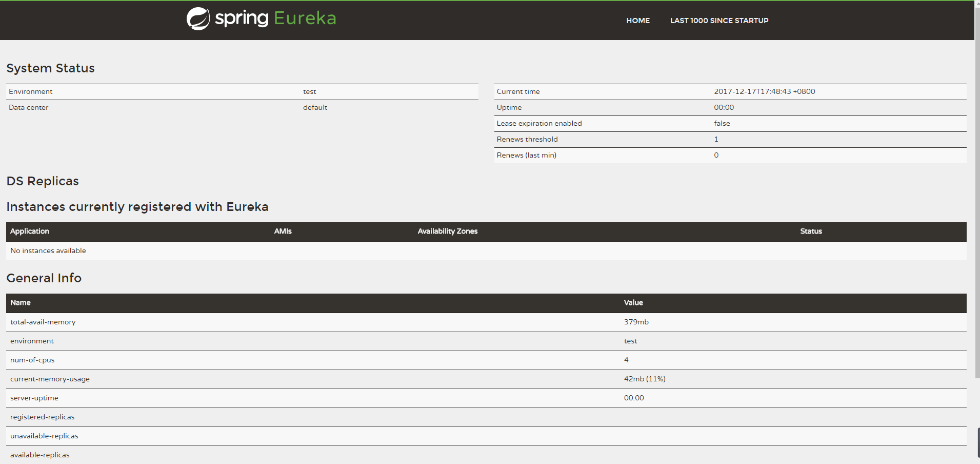
Task: Open the HOME navigation link
Action: [x=637, y=21]
